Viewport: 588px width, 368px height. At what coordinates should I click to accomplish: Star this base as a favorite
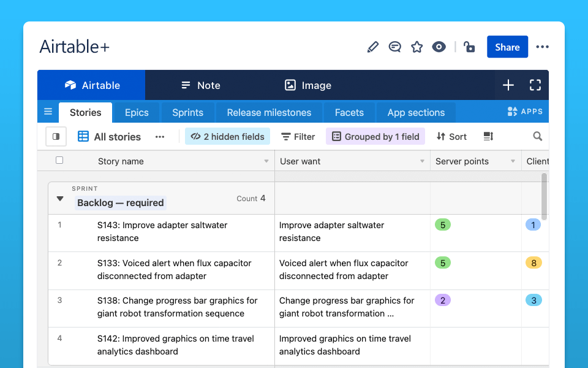(417, 47)
